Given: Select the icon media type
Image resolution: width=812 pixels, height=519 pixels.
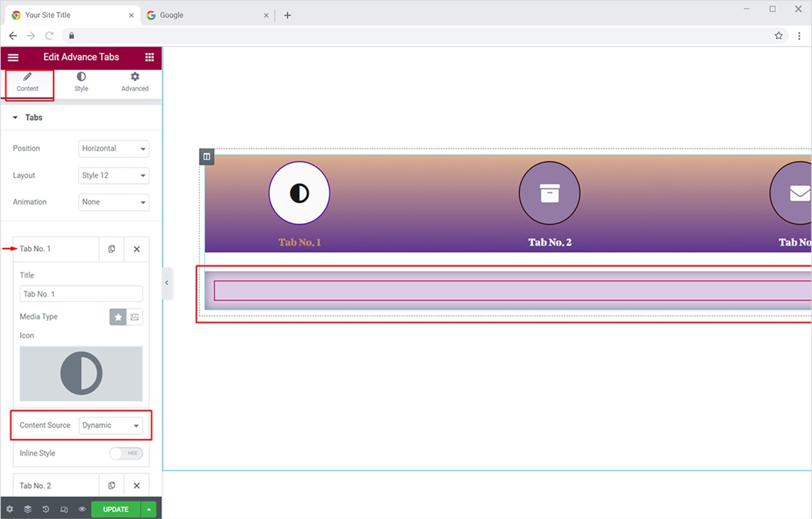Looking at the screenshot, I should click(x=118, y=317).
